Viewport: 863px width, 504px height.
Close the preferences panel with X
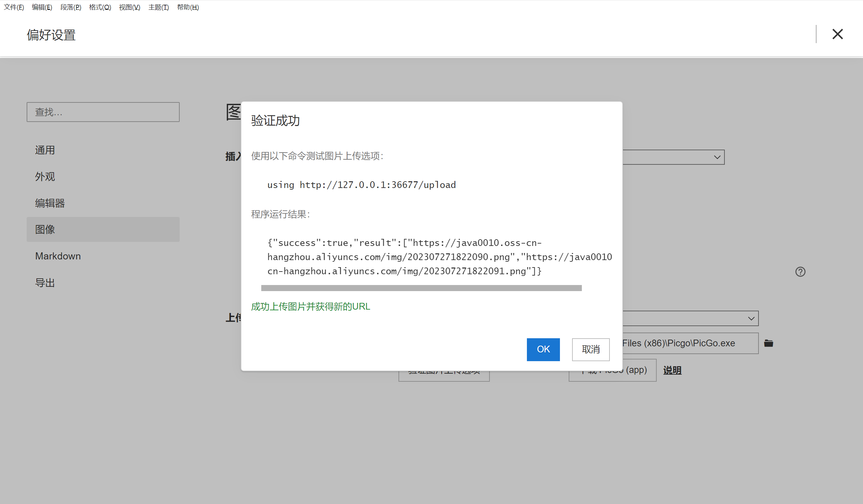[837, 34]
